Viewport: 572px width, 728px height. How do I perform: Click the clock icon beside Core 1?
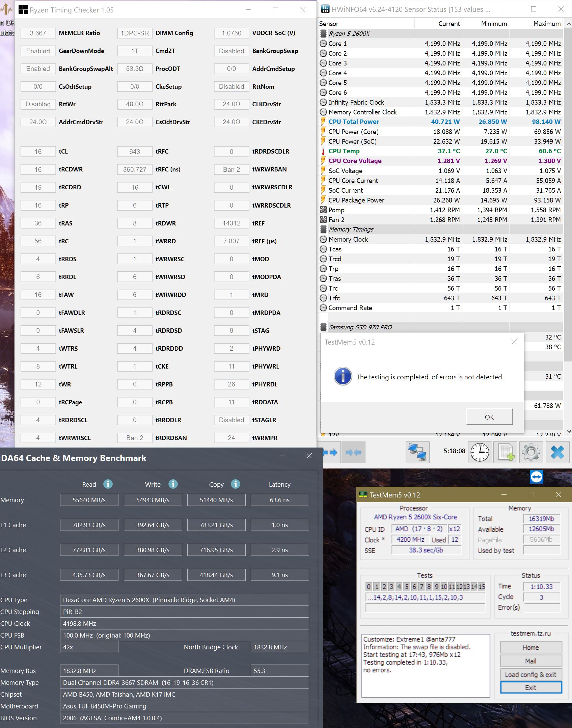323,44
